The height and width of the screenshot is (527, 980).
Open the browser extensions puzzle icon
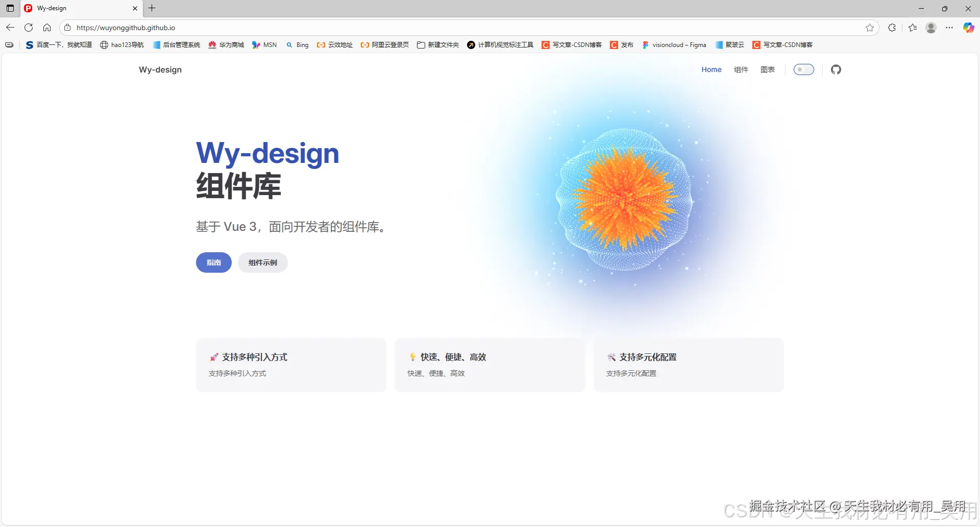click(892, 28)
